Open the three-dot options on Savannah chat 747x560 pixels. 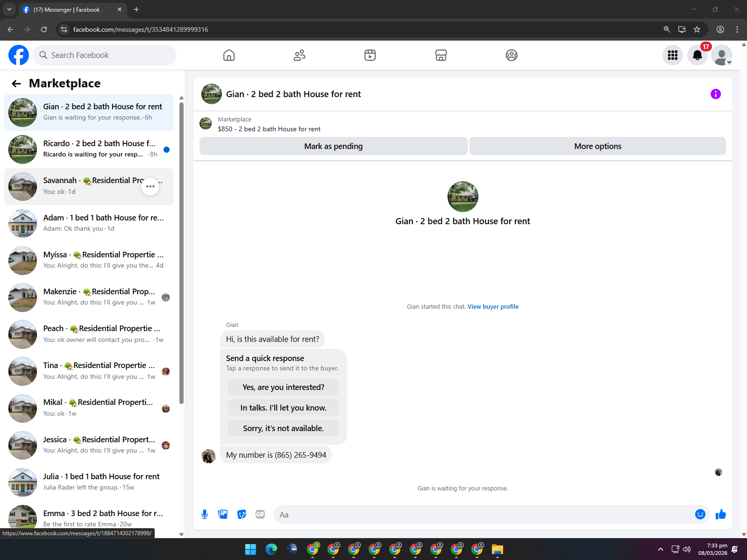pos(150,186)
